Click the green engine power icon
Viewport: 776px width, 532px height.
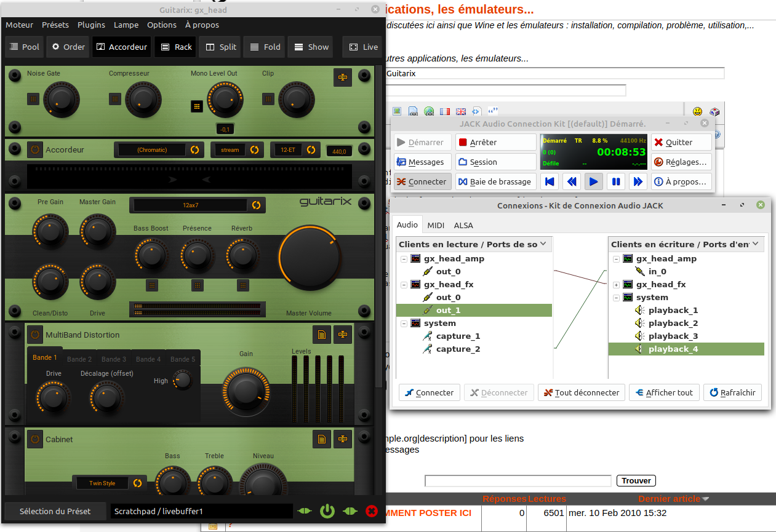[x=327, y=511]
